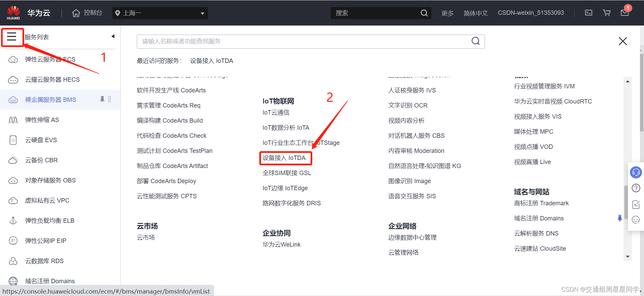The image size is (644, 296).
Task: Open 商标注册 Trademark
Action: (541, 203)
